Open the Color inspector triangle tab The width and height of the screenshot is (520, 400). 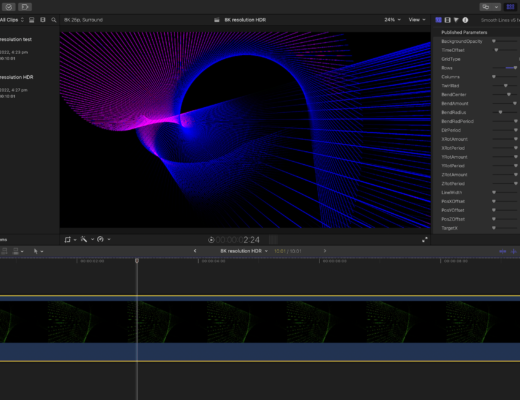pos(456,20)
